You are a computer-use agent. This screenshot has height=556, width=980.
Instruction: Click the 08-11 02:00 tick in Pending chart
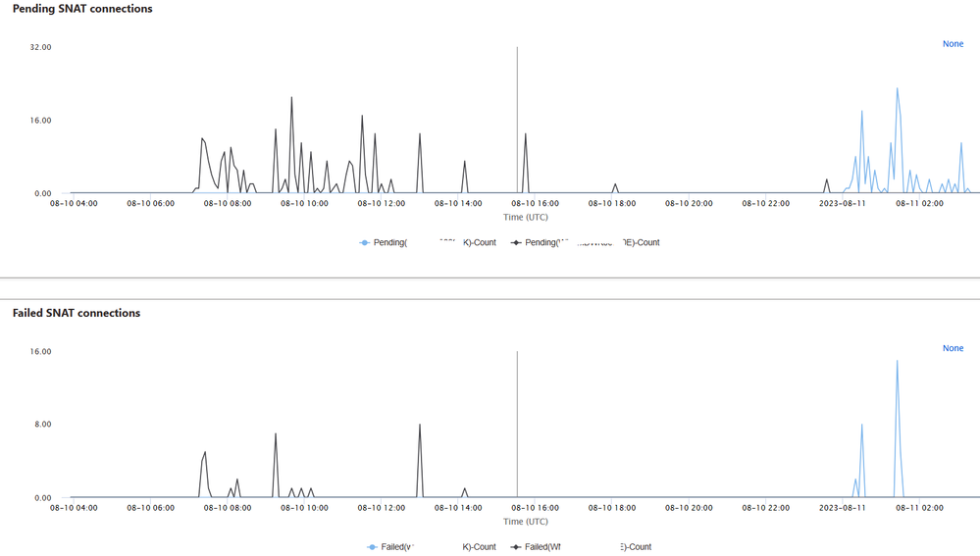click(x=919, y=203)
